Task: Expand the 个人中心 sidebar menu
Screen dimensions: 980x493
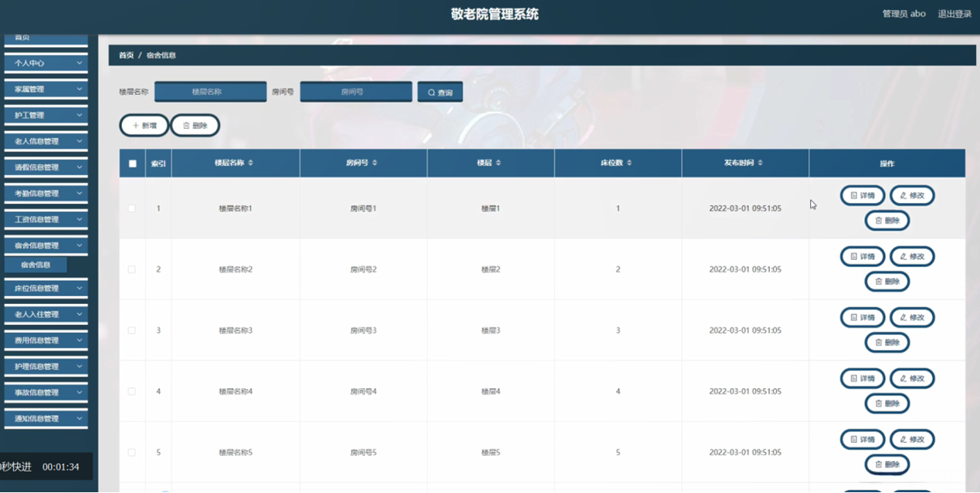Action: (46, 63)
